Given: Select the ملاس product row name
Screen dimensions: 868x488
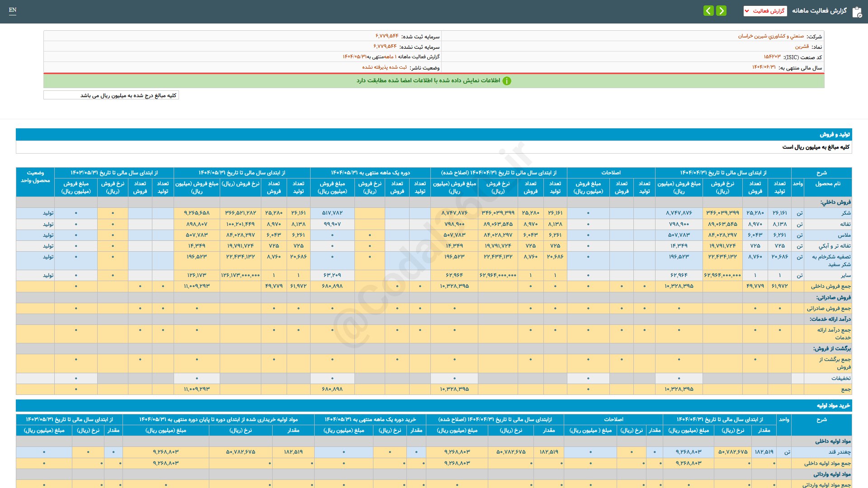Looking at the screenshot, I should coord(844,235).
